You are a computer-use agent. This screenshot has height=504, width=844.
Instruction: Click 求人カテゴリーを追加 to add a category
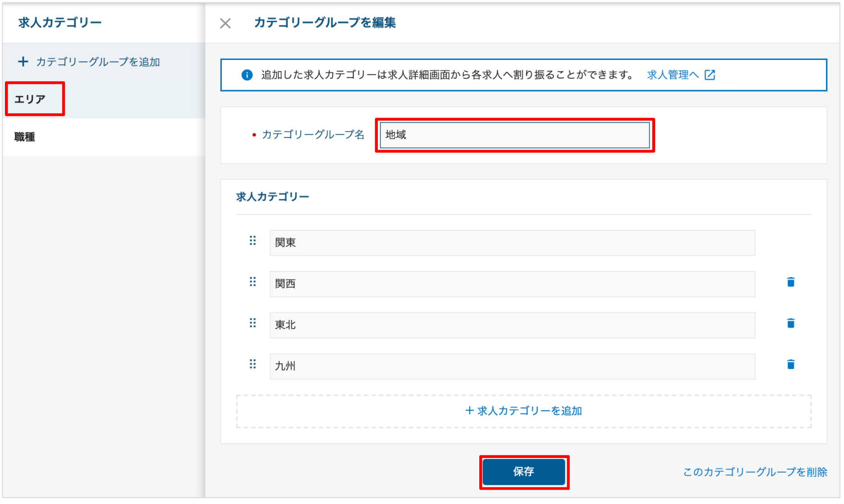pos(523,411)
